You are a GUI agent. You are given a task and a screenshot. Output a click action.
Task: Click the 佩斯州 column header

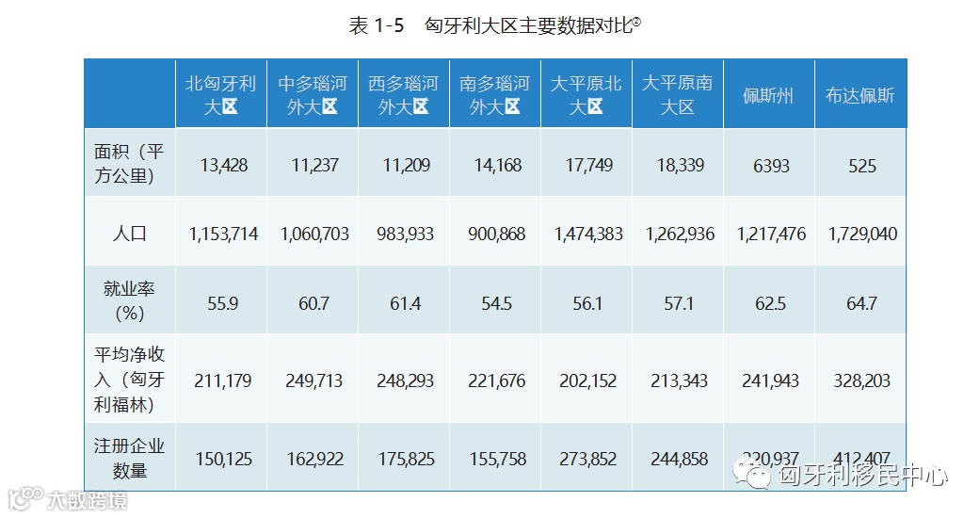point(768,96)
